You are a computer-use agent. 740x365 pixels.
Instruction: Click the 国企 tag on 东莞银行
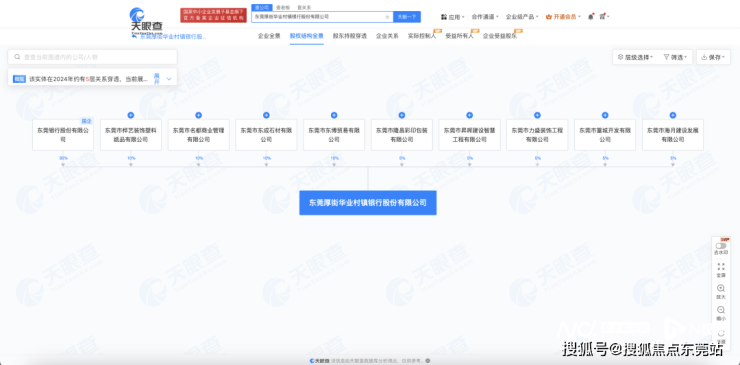[x=87, y=121]
